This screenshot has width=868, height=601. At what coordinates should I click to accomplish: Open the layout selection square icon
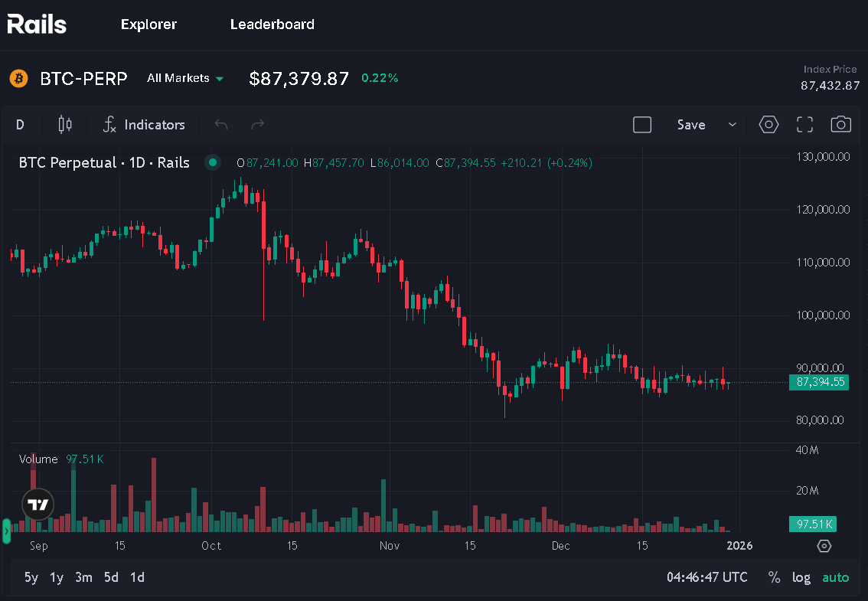coord(642,125)
